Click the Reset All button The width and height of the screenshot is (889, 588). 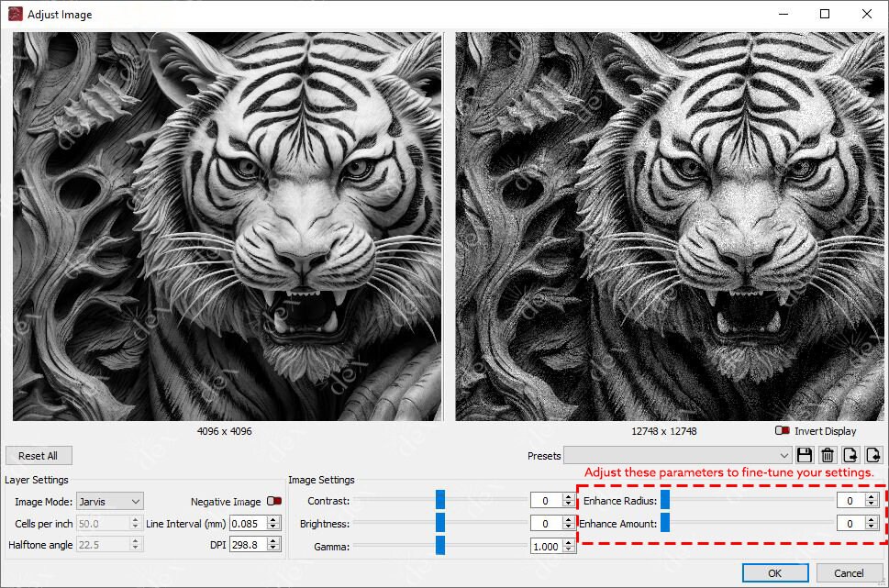pos(39,455)
